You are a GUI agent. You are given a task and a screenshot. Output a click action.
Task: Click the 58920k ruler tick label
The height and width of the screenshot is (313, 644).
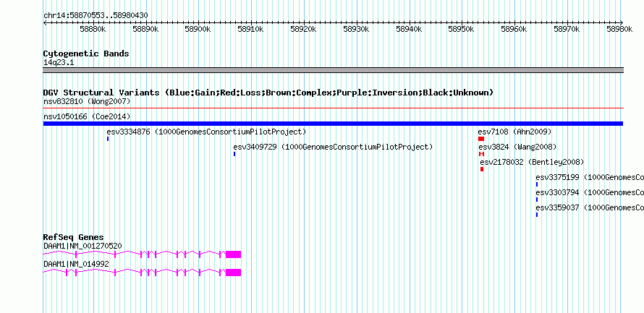pyautogui.click(x=303, y=29)
